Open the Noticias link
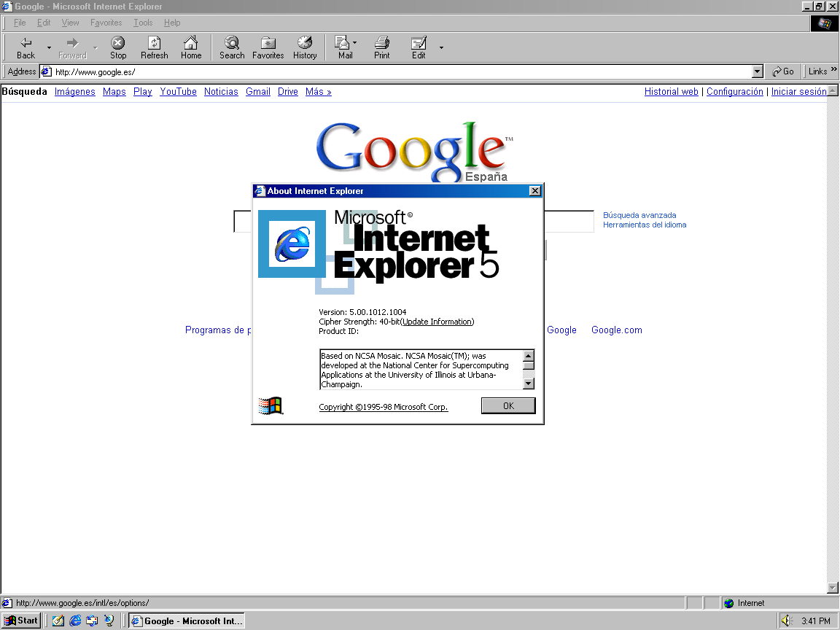The height and width of the screenshot is (630, 840). click(x=221, y=92)
